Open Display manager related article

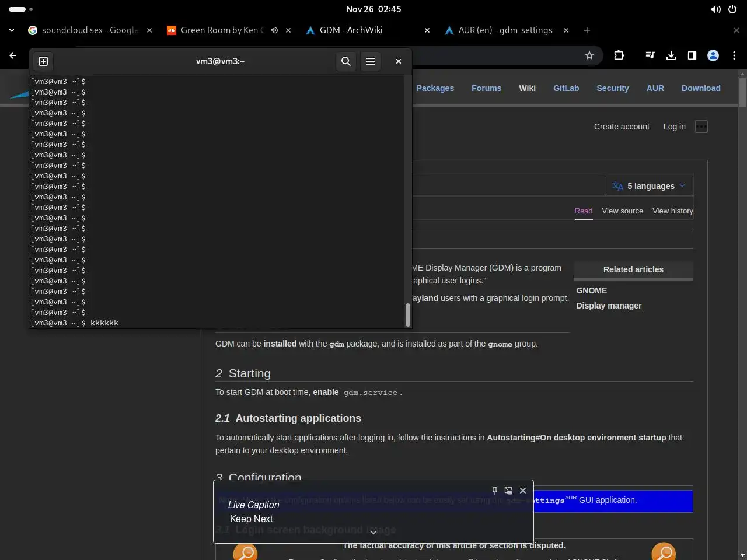coord(609,306)
